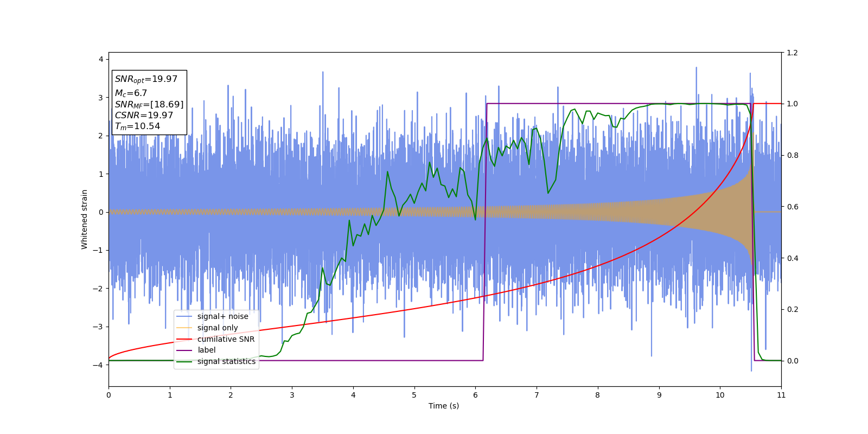Click the purple line swatch in legend
Screen dimensions: 868x434
pos(185,350)
